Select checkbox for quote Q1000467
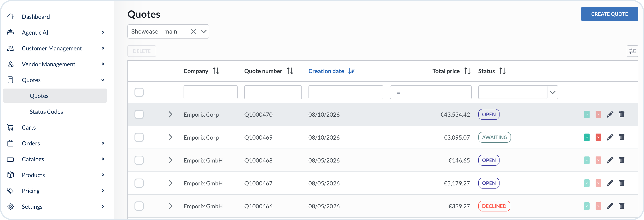 139,183
